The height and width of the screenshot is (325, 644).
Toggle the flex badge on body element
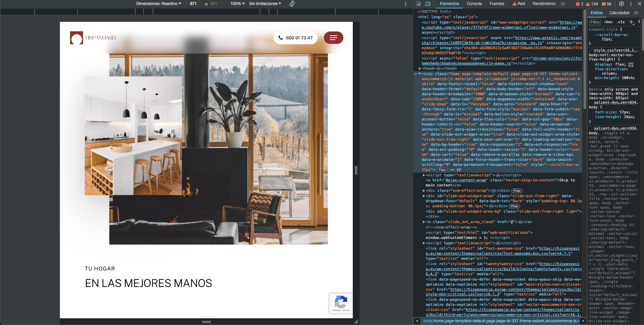[x=442, y=170]
